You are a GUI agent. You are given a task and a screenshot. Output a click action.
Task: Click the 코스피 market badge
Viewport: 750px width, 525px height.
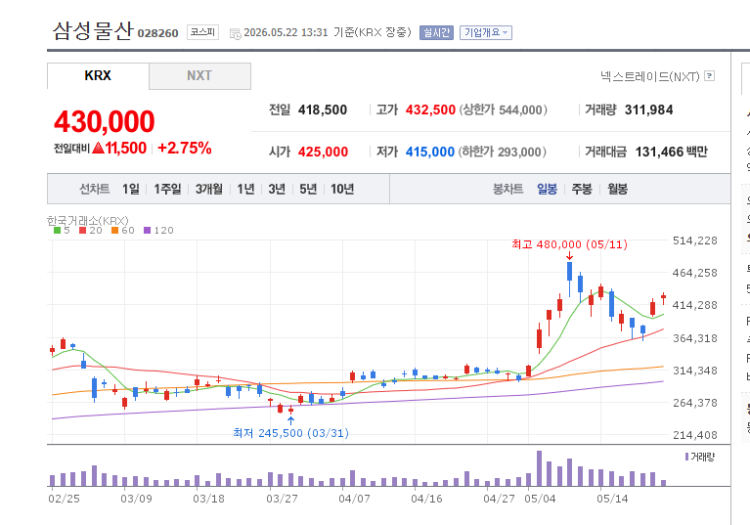203,32
